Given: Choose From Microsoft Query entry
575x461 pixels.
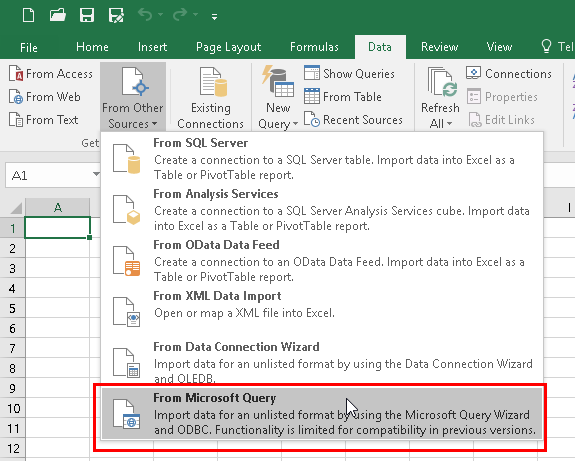Looking at the screenshot, I should (322, 413).
